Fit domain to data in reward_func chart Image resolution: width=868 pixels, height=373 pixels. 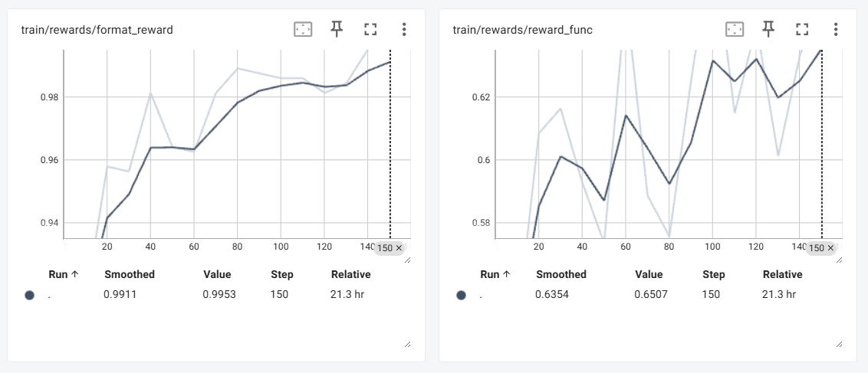(735, 30)
